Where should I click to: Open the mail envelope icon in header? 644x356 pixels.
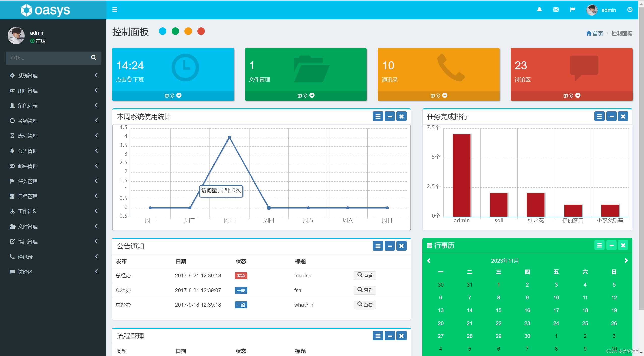click(556, 10)
